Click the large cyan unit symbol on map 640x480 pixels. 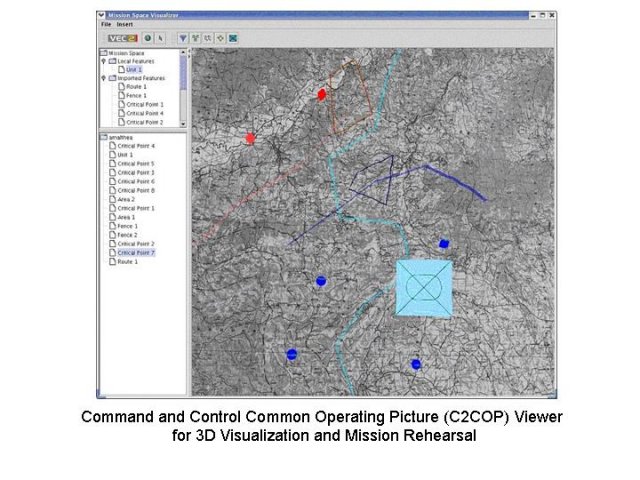424,288
